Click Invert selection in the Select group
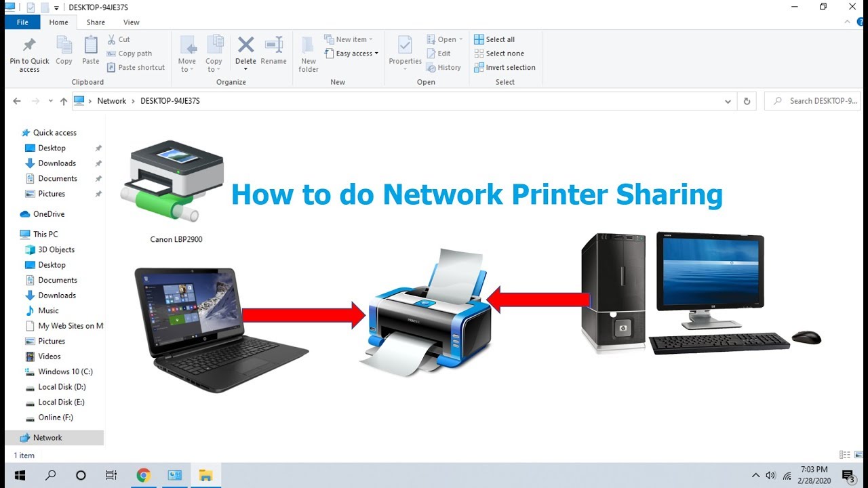 click(x=505, y=67)
